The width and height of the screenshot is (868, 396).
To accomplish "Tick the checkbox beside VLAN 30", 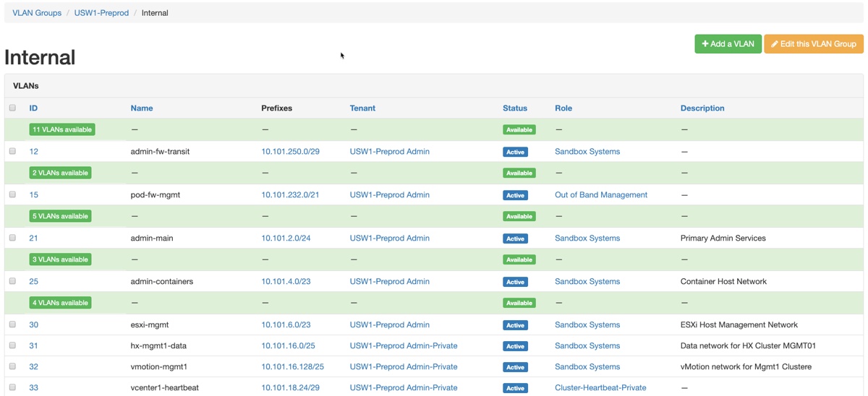I will coord(12,324).
